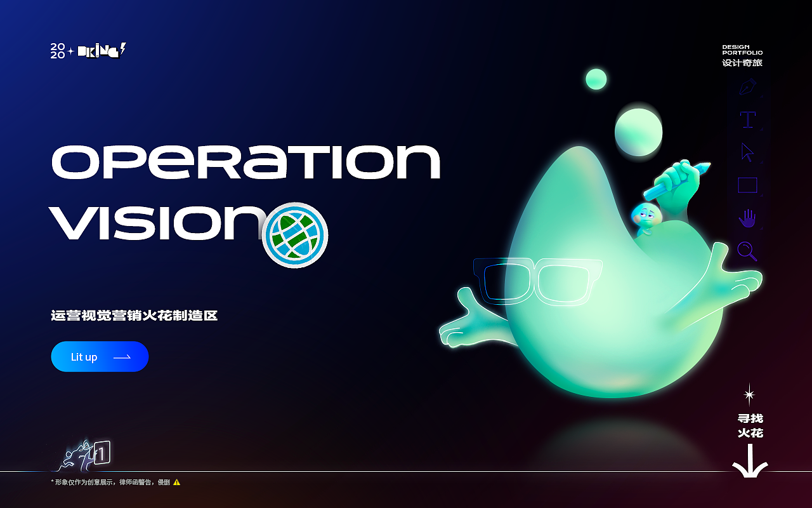
Task: Click the yellow warning triangle icon
Action: (x=177, y=482)
